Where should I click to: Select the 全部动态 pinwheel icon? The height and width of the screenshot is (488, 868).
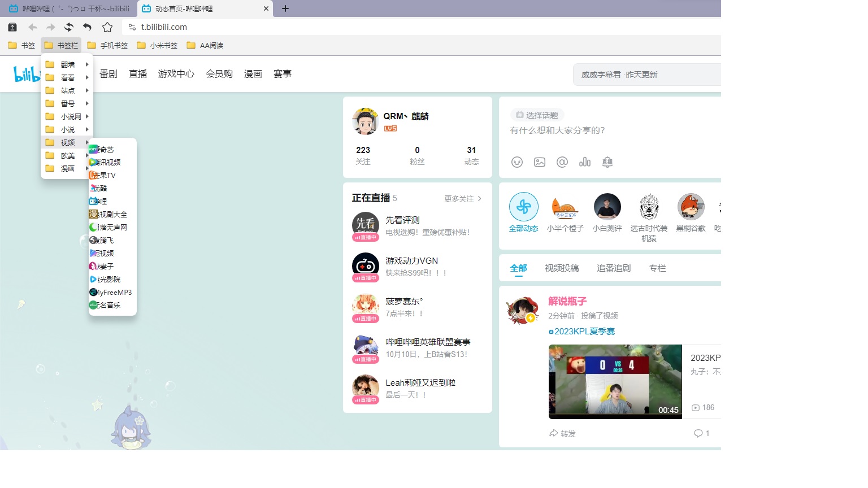coord(524,207)
